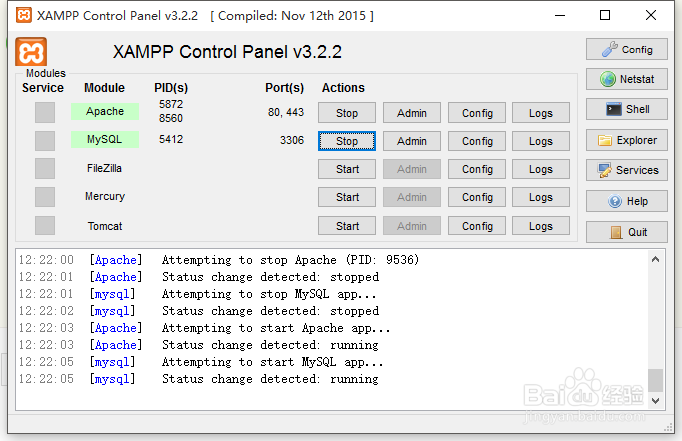Toggle the Tomcat service checkbox
The height and width of the screenshot is (441, 682).
pos(45,226)
